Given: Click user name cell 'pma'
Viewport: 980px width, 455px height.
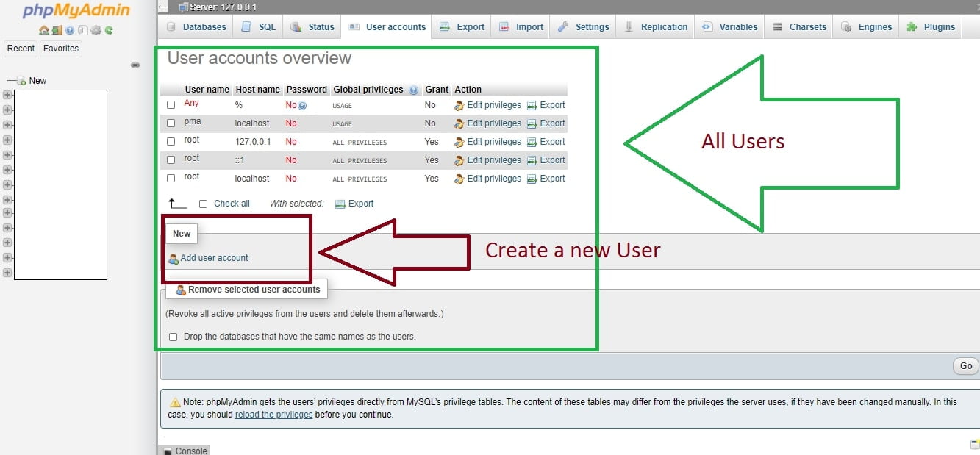Looking at the screenshot, I should [x=193, y=122].
